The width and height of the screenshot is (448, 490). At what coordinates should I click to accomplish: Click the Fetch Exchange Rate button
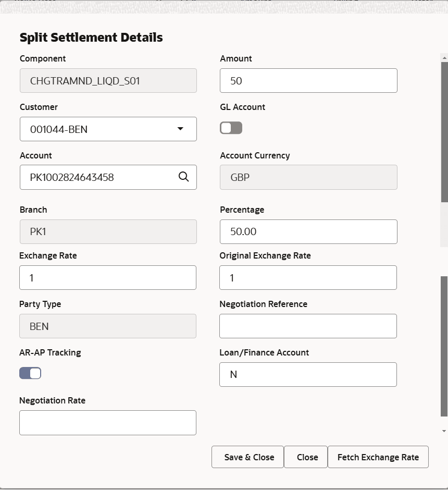[x=378, y=457]
